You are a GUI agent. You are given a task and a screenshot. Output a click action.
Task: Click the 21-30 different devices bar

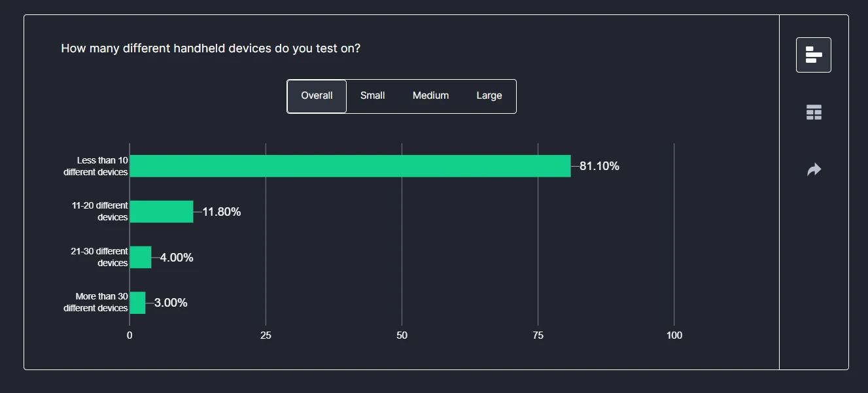[x=141, y=257]
